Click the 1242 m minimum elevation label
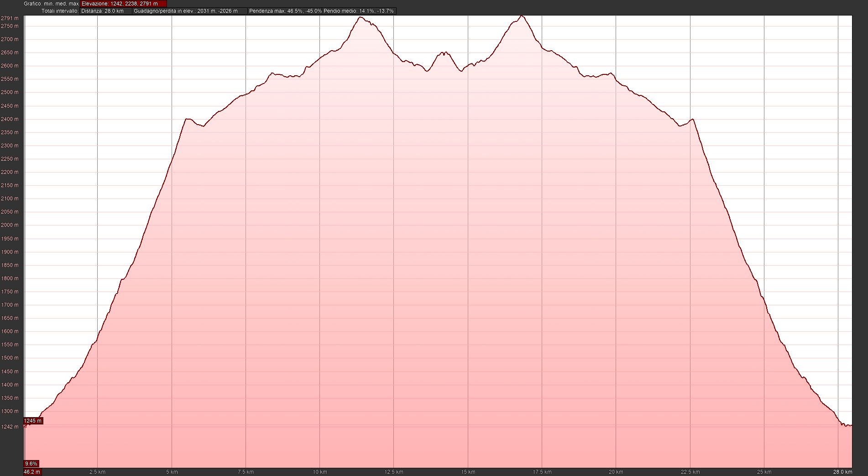 (x=10, y=427)
